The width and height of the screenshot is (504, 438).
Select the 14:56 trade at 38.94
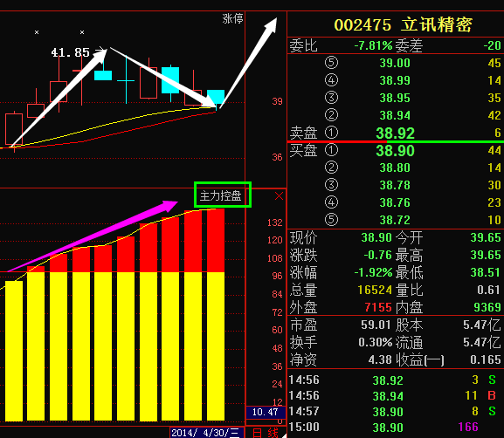tap(395, 396)
